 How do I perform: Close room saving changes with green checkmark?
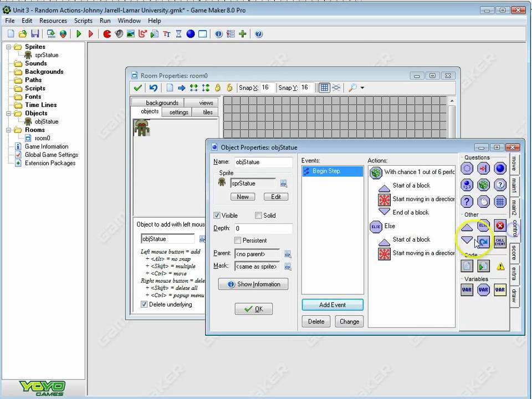click(137, 88)
